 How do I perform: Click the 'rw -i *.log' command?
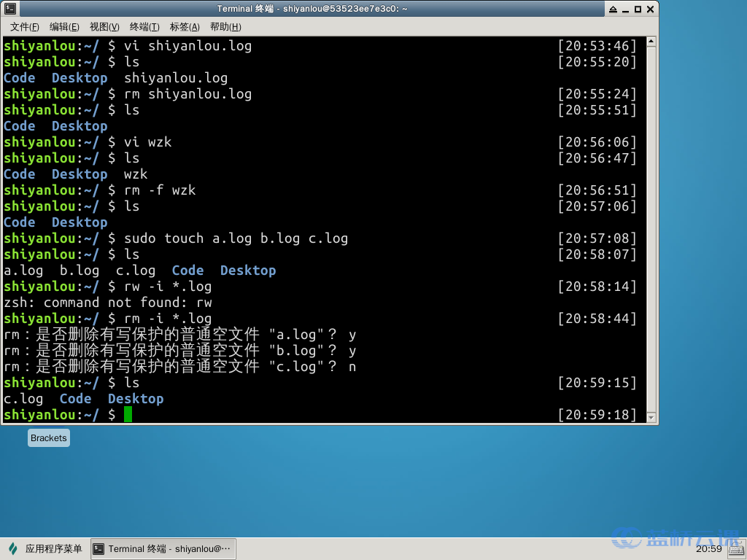click(x=168, y=286)
